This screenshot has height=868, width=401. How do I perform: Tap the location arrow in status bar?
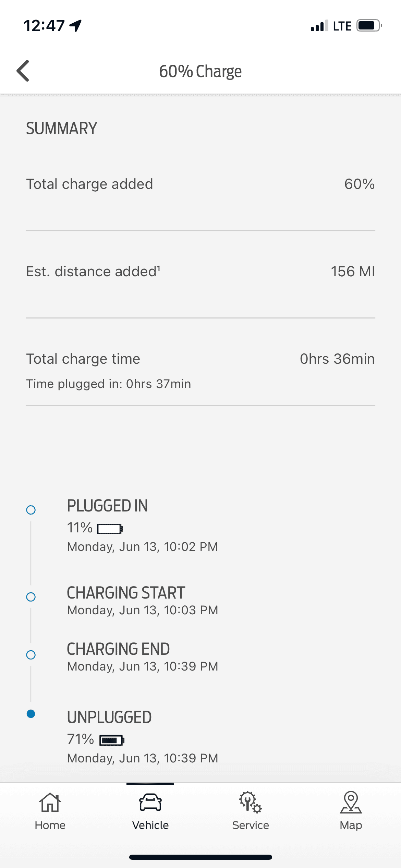(x=76, y=25)
